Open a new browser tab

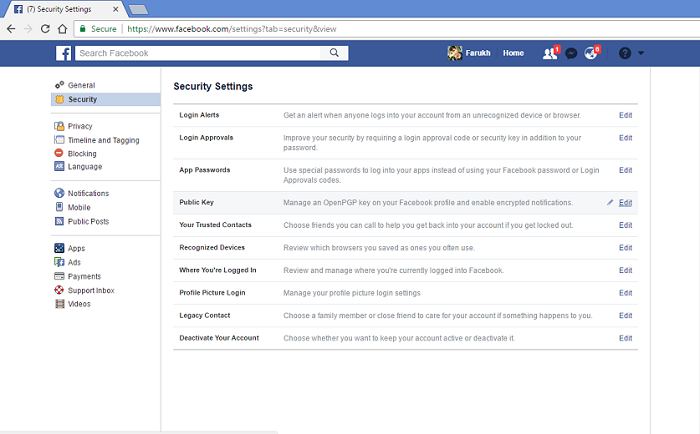pyautogui.click(x=138, y=9)
